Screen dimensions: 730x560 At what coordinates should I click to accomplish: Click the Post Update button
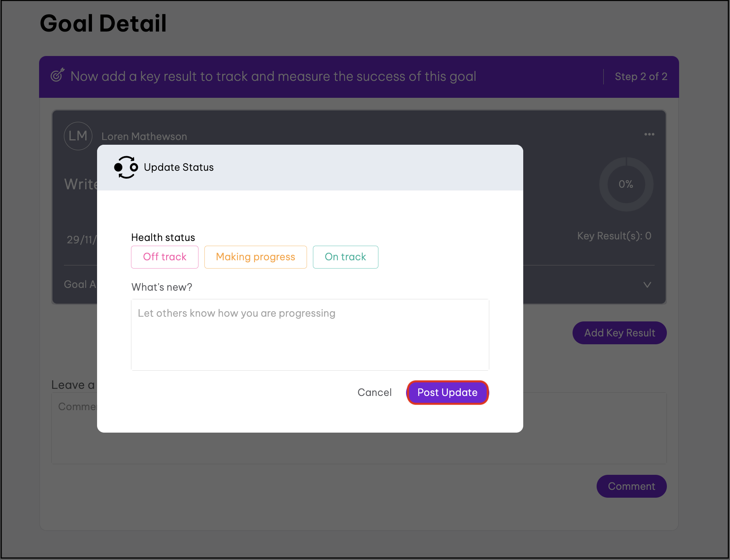[x=447, y=392]
